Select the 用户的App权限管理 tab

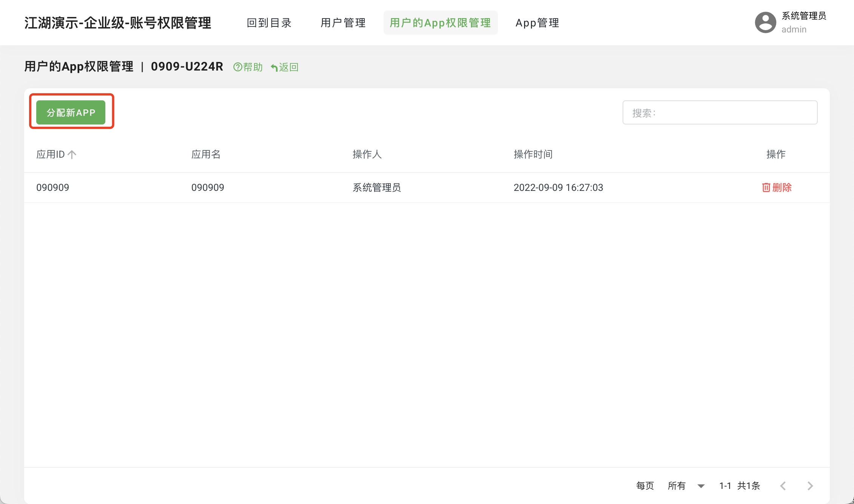(440, 23)
